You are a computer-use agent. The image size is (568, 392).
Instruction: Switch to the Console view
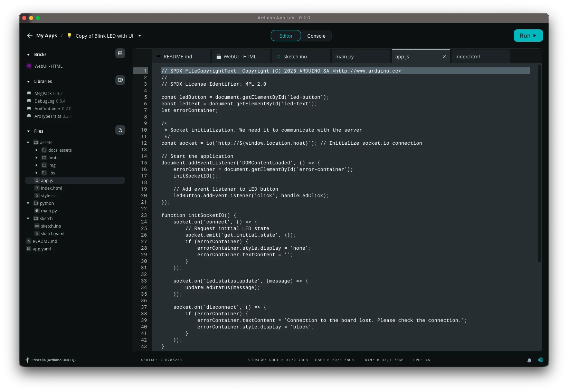pos(316,36)
